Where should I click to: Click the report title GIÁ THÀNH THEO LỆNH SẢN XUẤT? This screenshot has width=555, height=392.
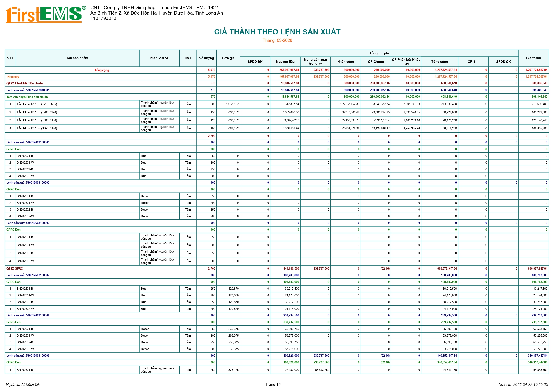click(277, 32)
